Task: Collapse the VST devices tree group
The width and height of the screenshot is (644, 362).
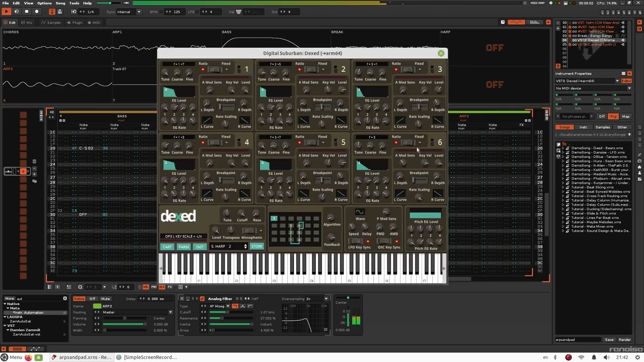Action: coord(6,326)
